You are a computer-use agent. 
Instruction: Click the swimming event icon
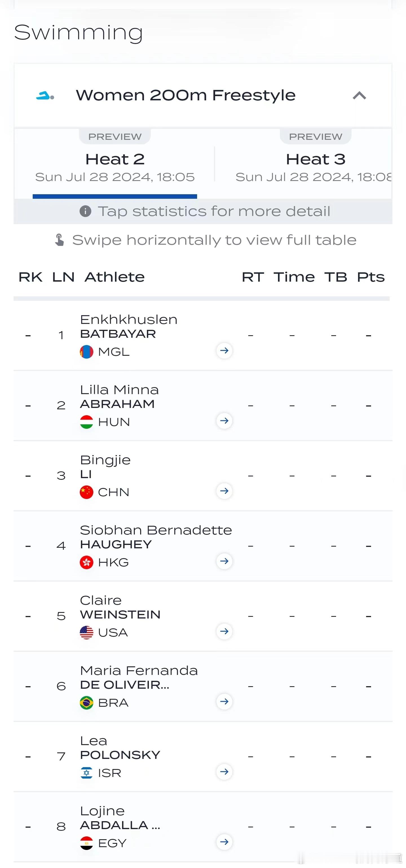pyautogui.click(x=45, y=96)
